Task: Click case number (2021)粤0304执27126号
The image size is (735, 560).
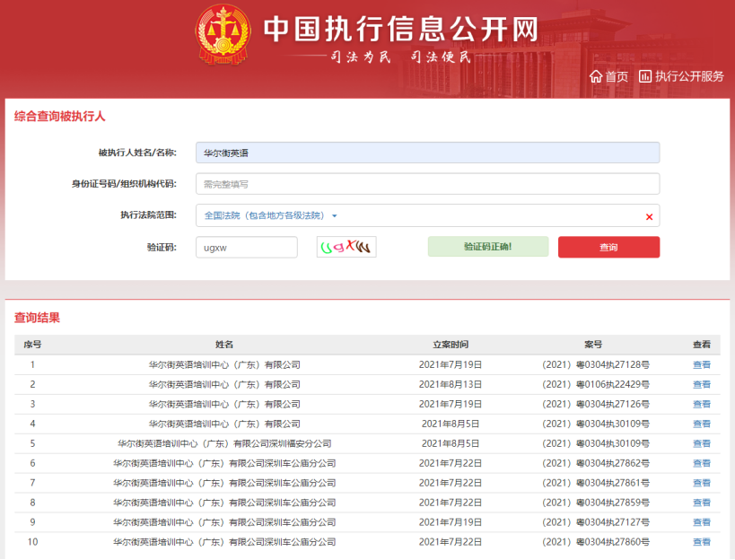Action: pos(595,404)
